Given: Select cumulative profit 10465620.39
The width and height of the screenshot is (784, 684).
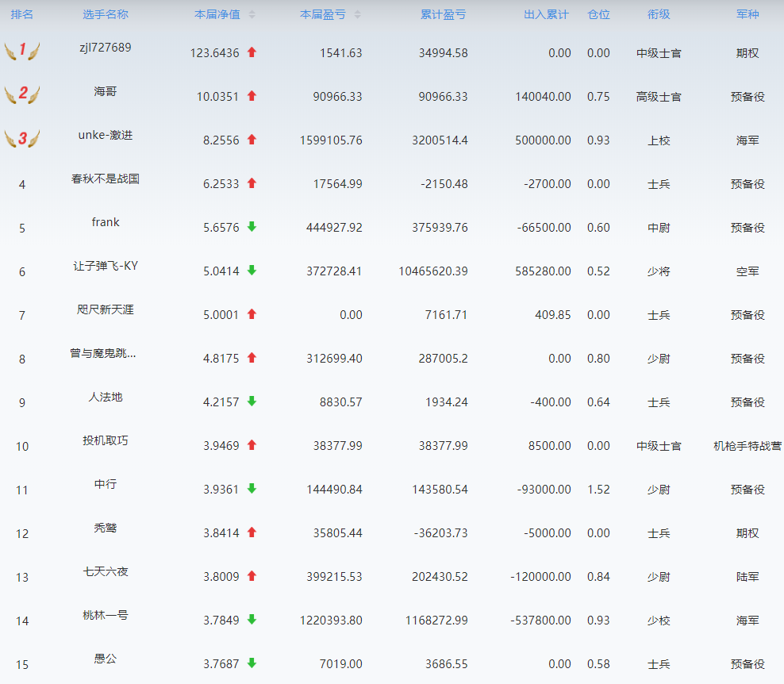Looking at the screenshot, I should point(433,271).
